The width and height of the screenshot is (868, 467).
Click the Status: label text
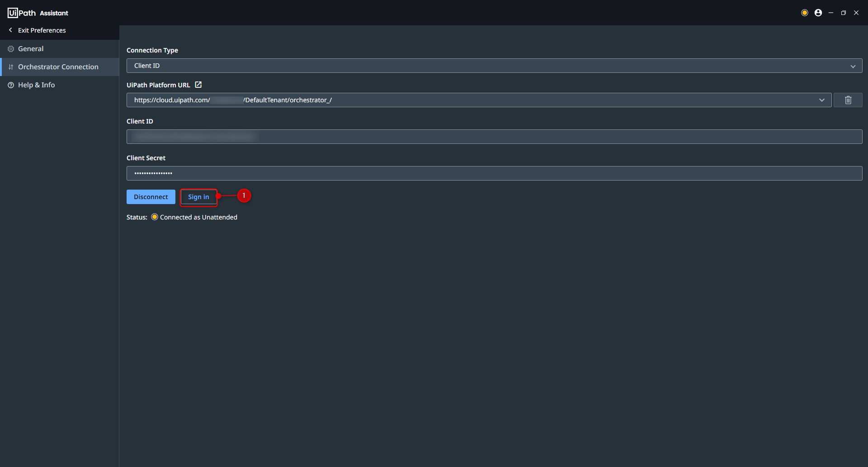pyautogui.click(x=137, y=217)
